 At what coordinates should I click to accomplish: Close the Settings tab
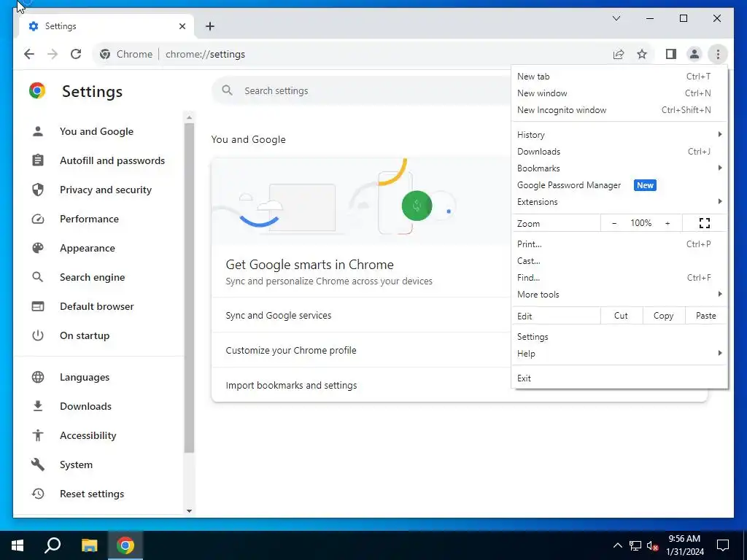click(182, 26)
